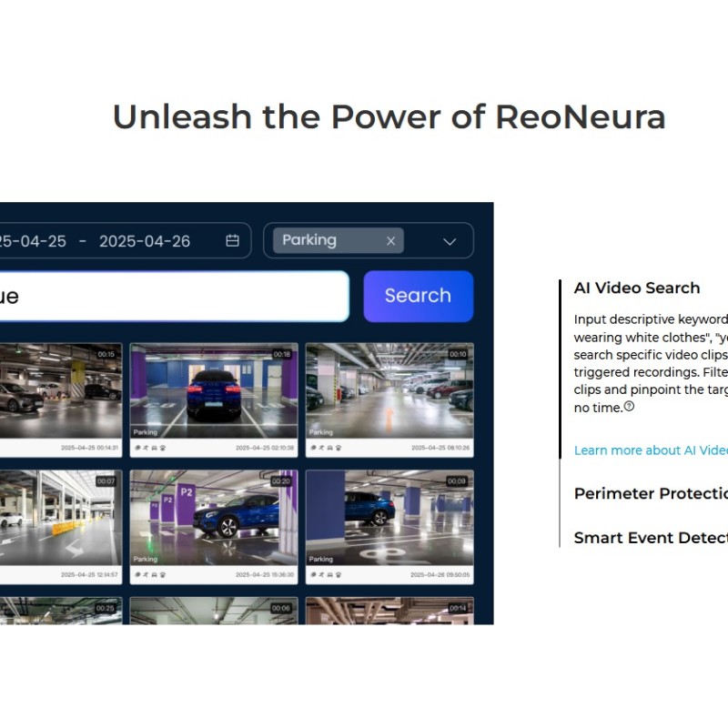Click detection icons under the 00:10 clip
The image size is (728, 728).
(x=319, y=448)
